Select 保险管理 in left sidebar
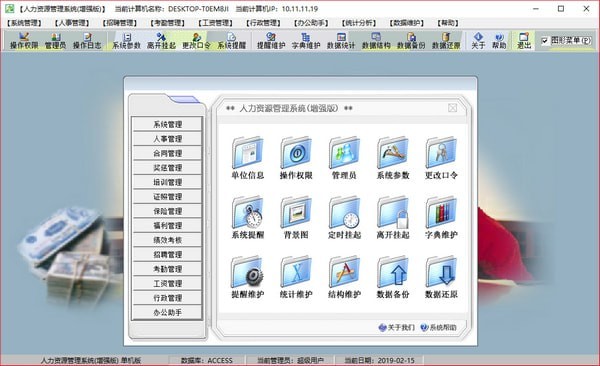The height and width of the screenshot is (366, 600). (167, 211)
